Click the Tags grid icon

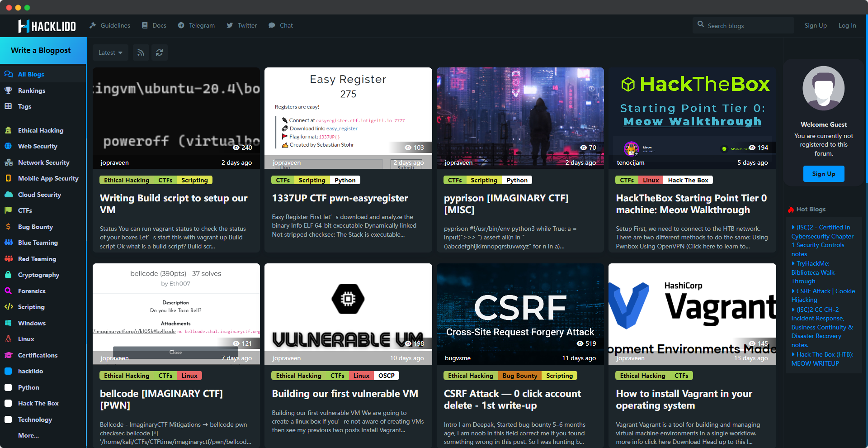pyautogui.click(x=8, y=106)
